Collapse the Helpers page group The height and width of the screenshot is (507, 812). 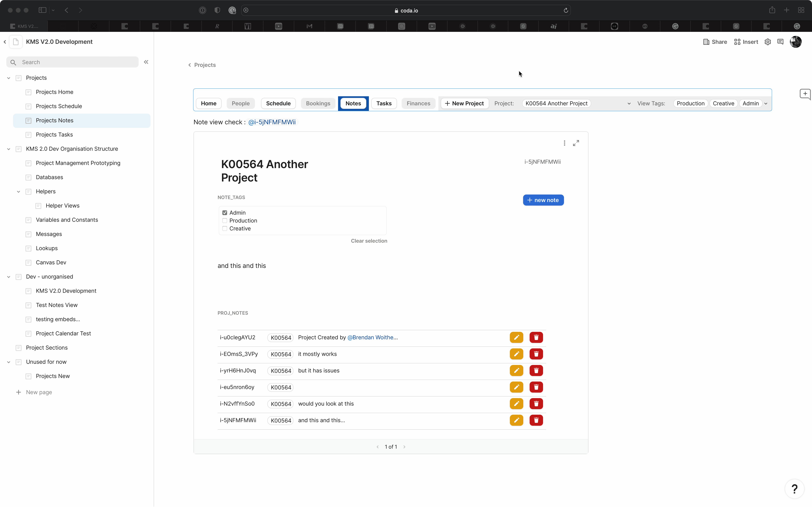(x=18, y=192)
